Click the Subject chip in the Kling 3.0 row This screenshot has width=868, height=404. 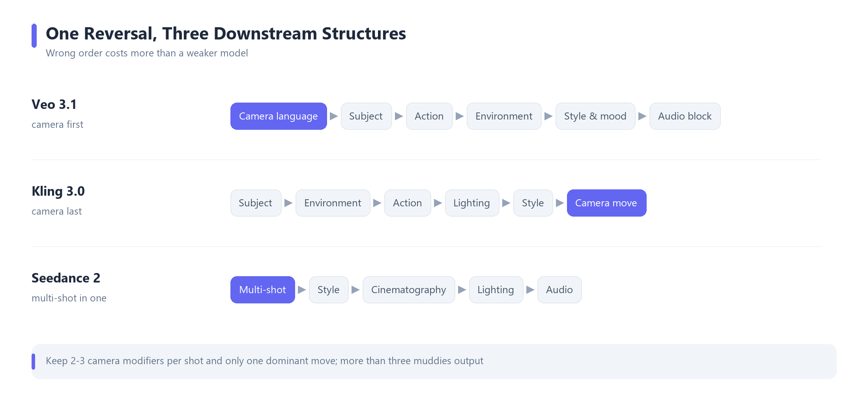pyautogui.click(x=256, y=203)
